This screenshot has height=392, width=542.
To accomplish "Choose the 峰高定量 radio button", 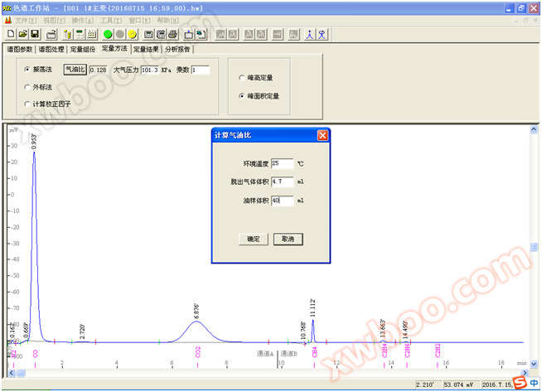I will pos(241,78).
